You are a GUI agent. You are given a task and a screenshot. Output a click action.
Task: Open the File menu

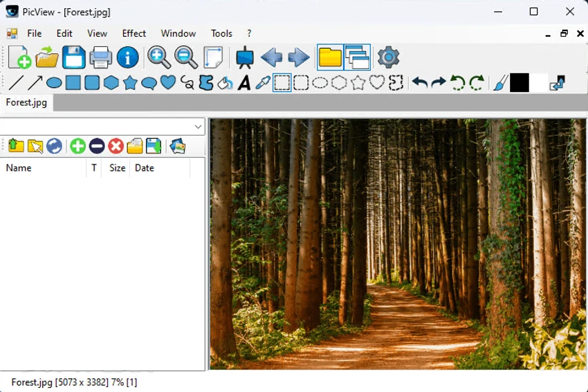pos(34,33)
